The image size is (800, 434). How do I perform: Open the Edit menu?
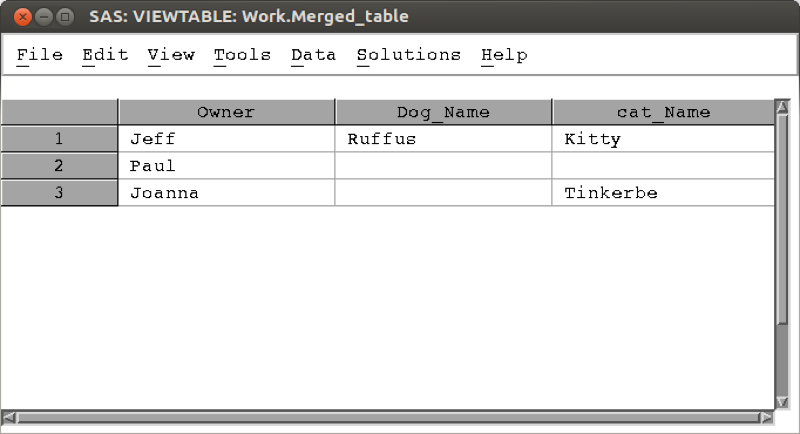(x=105, y=55)
